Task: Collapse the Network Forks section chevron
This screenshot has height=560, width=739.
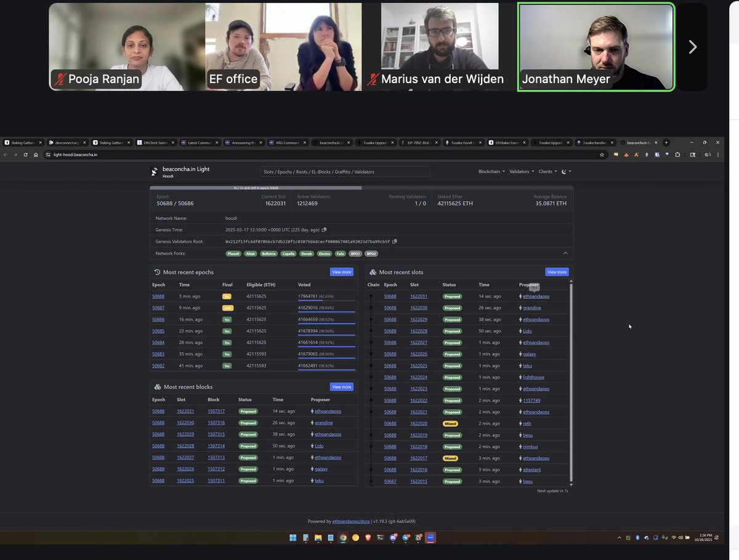Action: (x=565, y=253)
